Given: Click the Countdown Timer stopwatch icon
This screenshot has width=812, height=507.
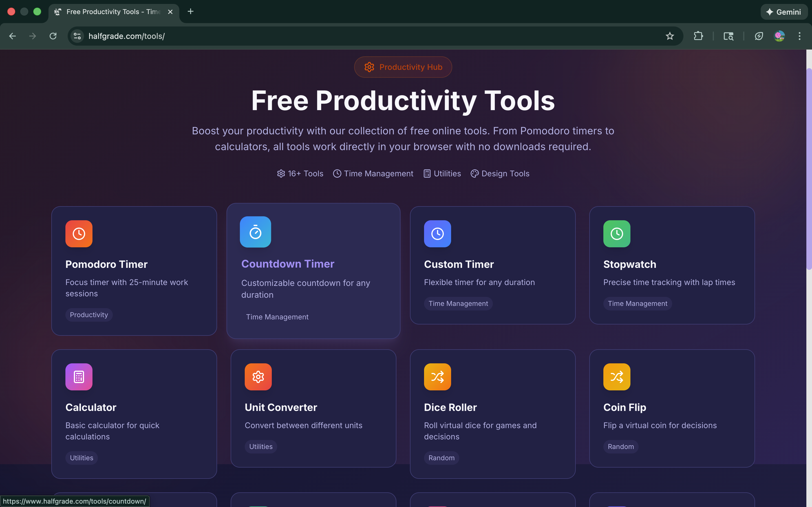Looking at the screenshot, I should tap(255, 232).
